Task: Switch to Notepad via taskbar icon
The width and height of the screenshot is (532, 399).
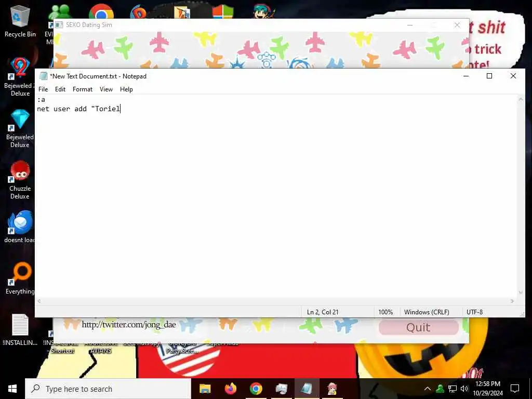Action: point(307,389)
